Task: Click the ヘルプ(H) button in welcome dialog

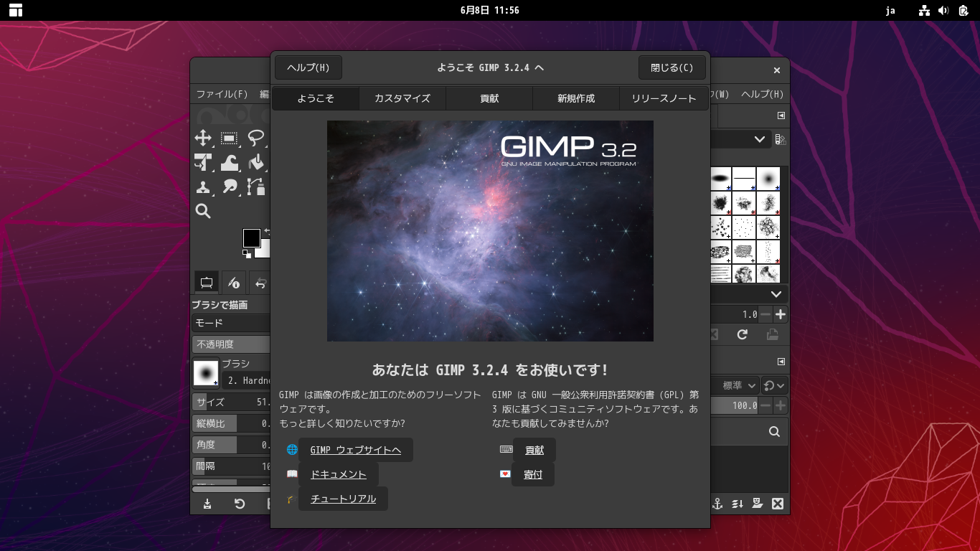Action: pos(308,67)
